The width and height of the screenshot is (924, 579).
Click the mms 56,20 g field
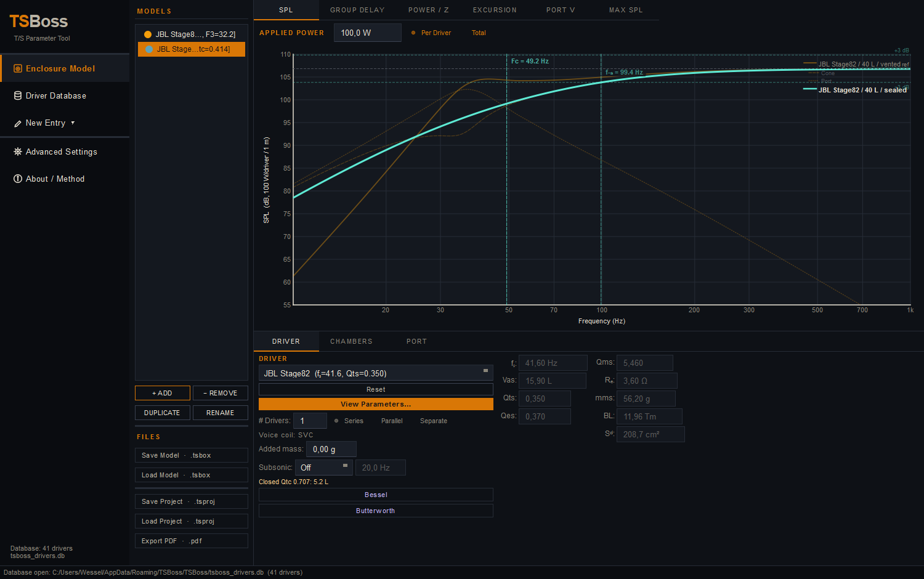pyautogui.click(x=646, y=399)
